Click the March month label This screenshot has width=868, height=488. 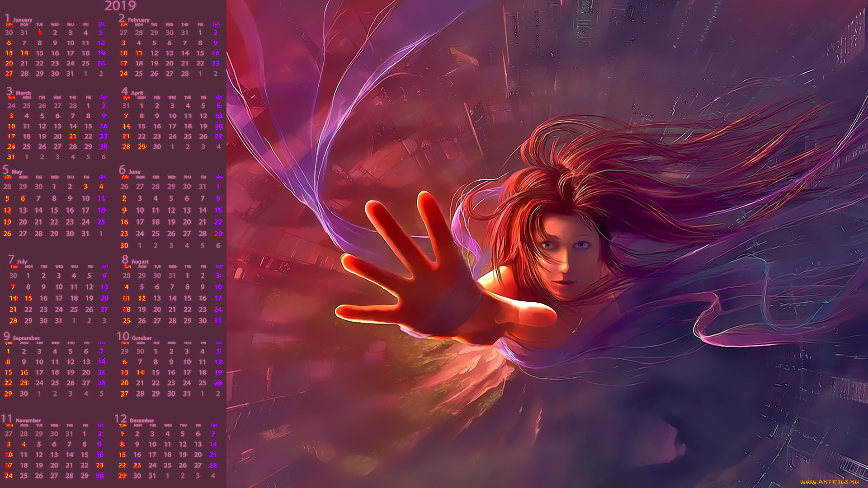23,93
